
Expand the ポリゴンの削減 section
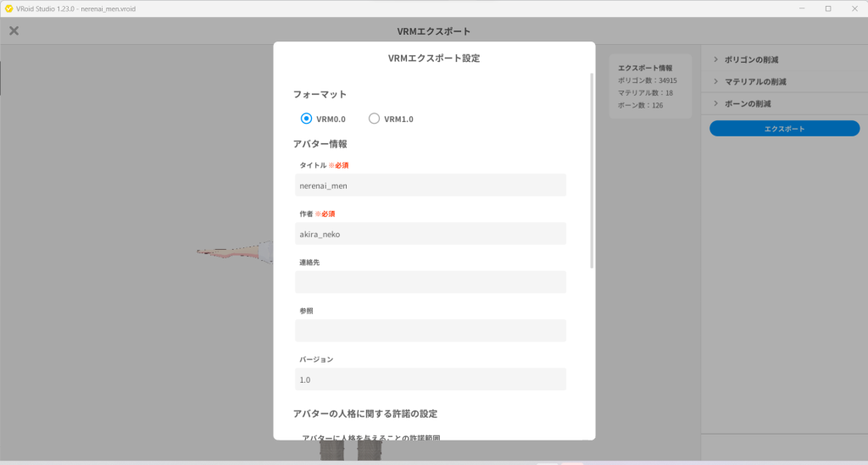[x=784, y=60]
